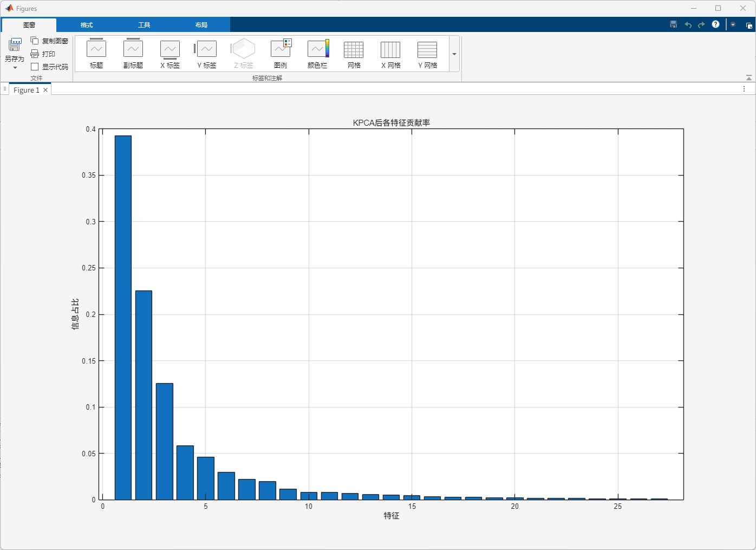
Task: Click the redo arrow icon
Action: [x=701, y=24]
